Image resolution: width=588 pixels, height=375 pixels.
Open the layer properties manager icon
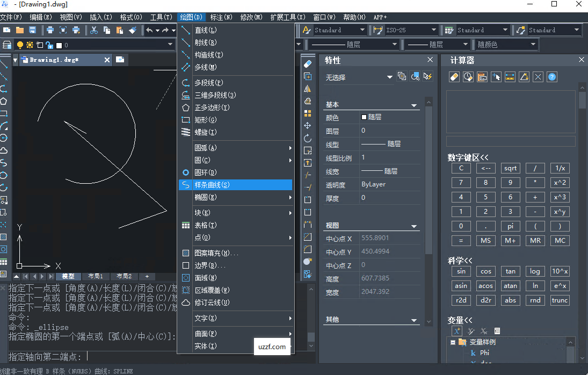click(8, 45)
